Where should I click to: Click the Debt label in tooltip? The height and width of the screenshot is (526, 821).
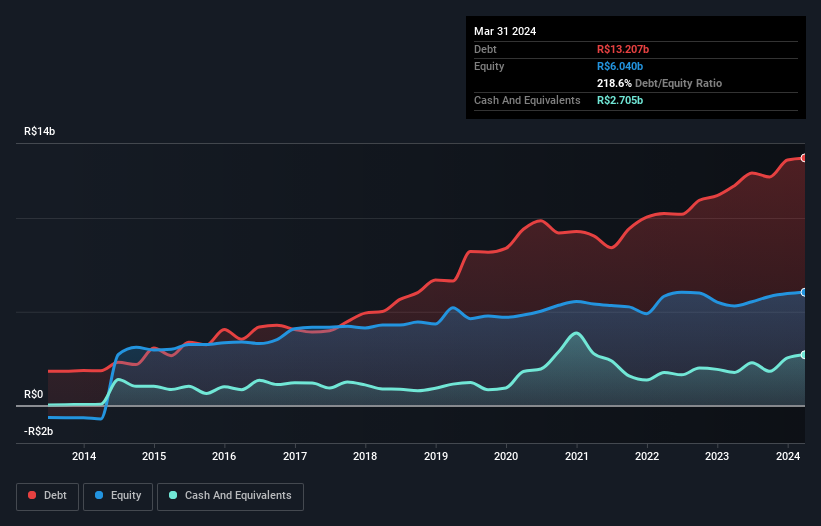point(485,49)
